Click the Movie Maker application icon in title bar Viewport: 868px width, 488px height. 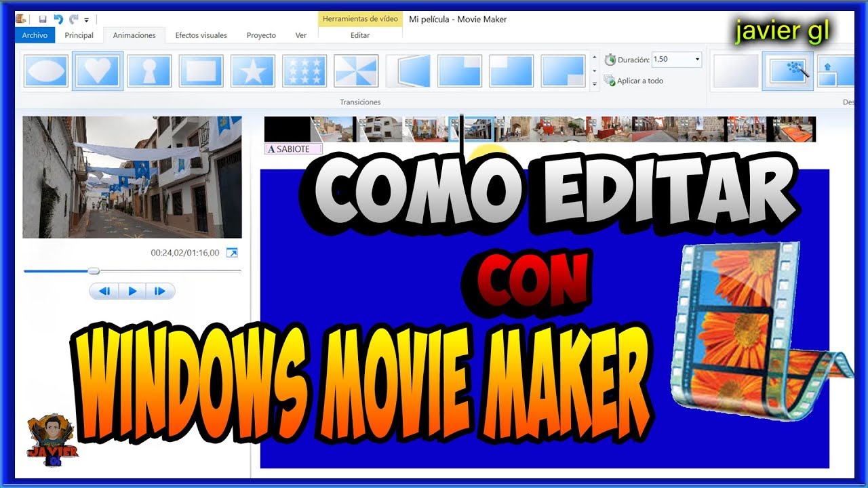click(22, 20)
